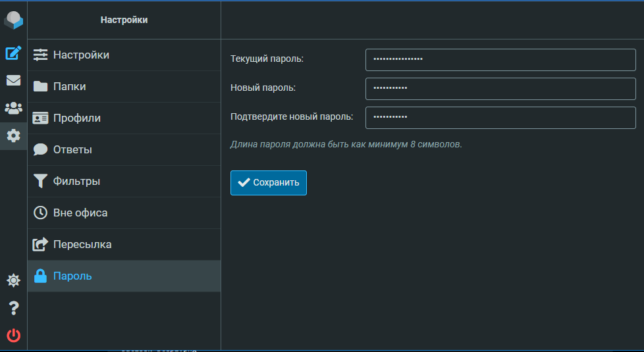Open the mail envelope icon
This screenshot has width=644, height=352.
tap(13, 80)
